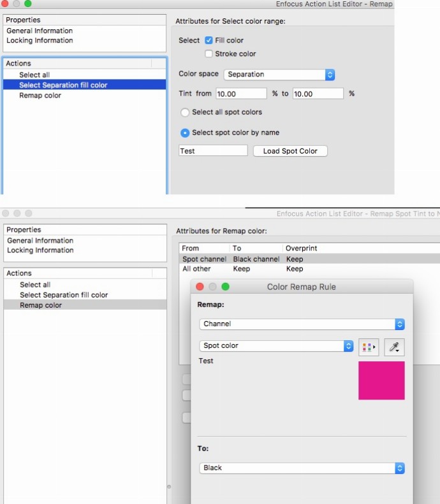This screenshot has height=504, width=440.
Task: Select Remap color action in bottom window
Action: (x=85, y=305)
